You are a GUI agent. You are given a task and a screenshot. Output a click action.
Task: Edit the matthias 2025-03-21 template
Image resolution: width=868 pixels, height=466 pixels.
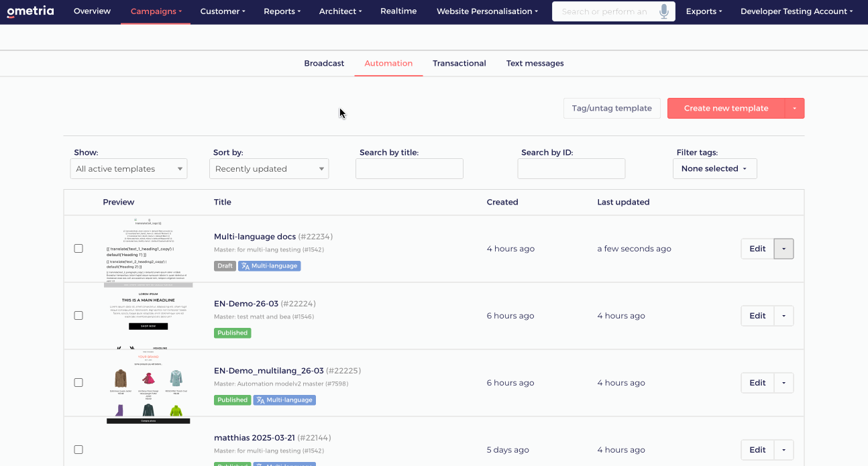coord(757,450)
